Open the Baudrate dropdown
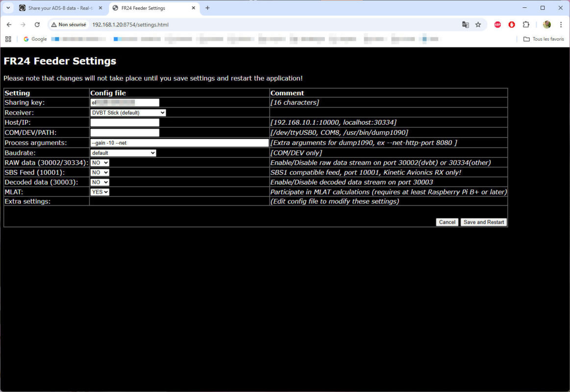 (x=123, y=153)
